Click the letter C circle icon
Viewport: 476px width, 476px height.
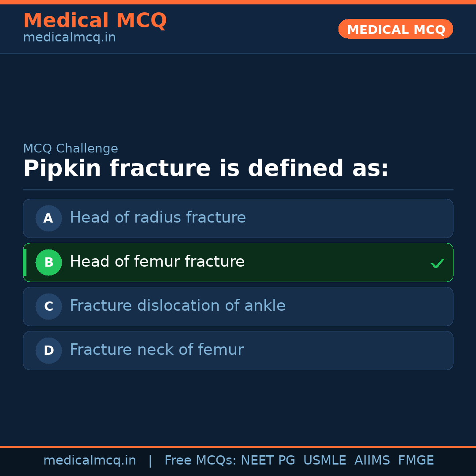coord(48,306)
